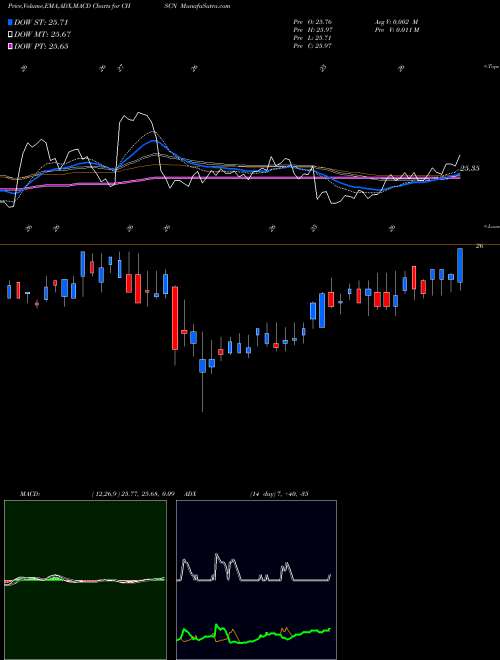Click the Lows label at right edge
This screenshot has height=660, width=500.
pyautogui.click(x=492, y=226)
